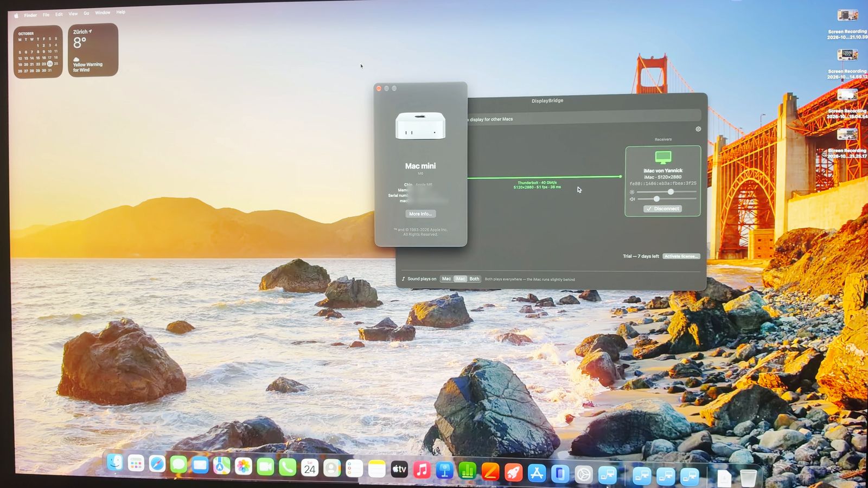Open Calendar showing 24 in the Dock
Screen dimensions: 868x488
click(310, 468)
